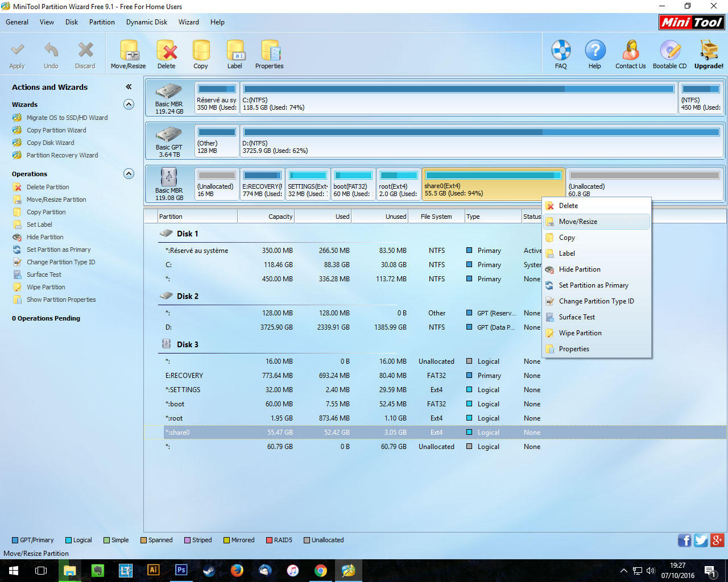Click the Contact Us icon
Viewport: 728px width, 582px height.
point(630,55)
